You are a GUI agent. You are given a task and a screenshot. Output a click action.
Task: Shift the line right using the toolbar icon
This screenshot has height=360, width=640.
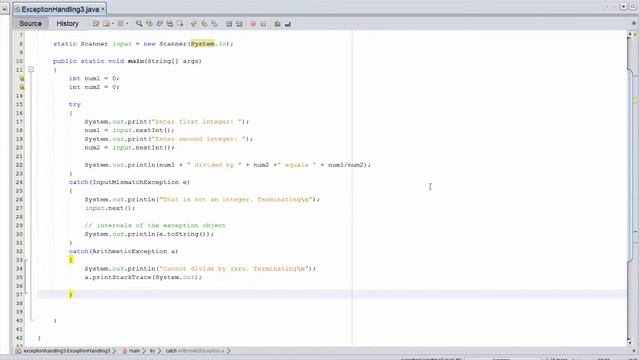(x=239, y=24)
